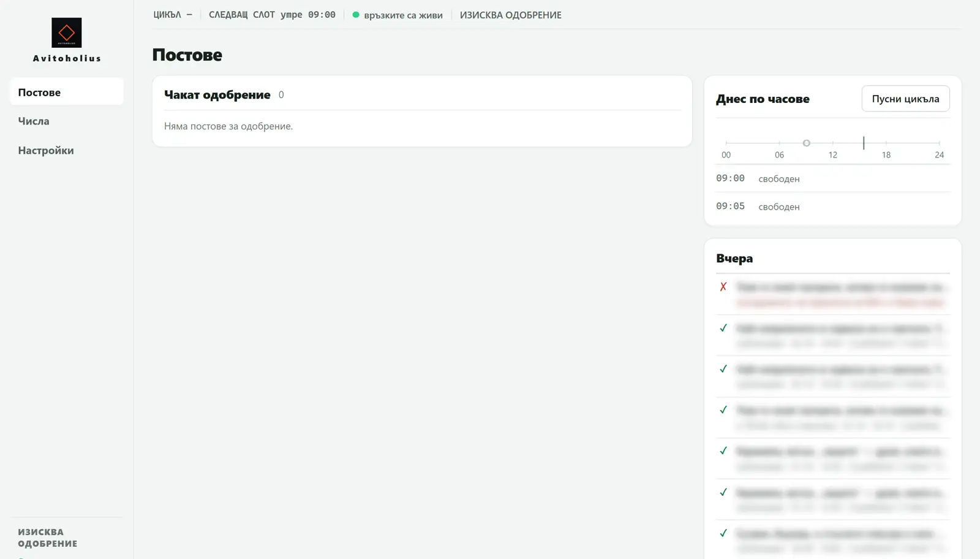Click the Няма постове за одобрение message
This screenshot has width=980, height=559.
pyautogui.click(x=228, y=126)
